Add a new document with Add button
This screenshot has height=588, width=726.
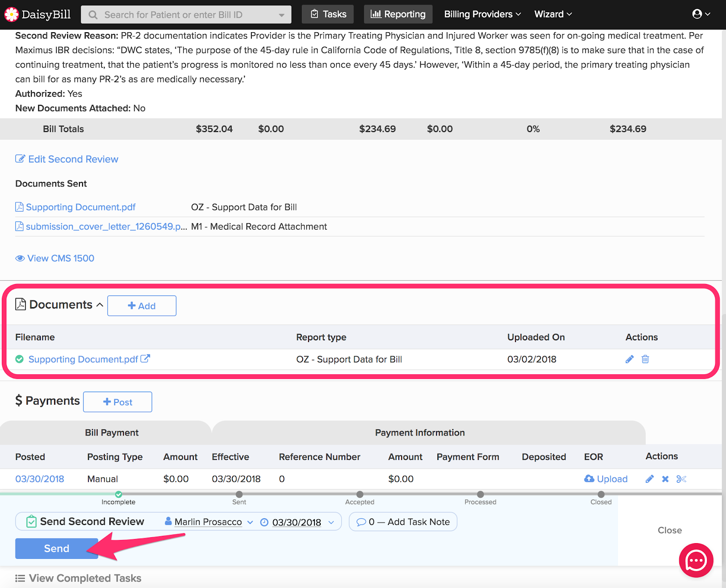coord(142,306)
